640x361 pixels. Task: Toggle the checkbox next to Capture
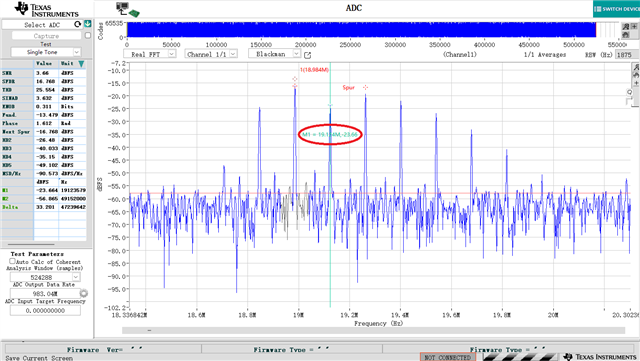[87, 36]
